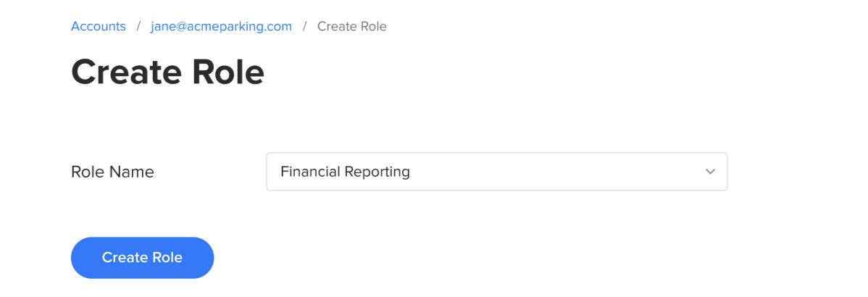Click the down arrow icon in role selector
The width and height of the screenshot is (868, 297).
click(710, 172)
